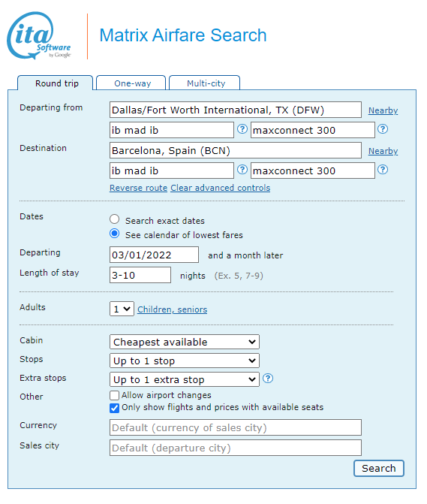Uncheck Only show flights with available seats
Image resolution: width=427 pixels, height=504 pixels.
[114, 408]
